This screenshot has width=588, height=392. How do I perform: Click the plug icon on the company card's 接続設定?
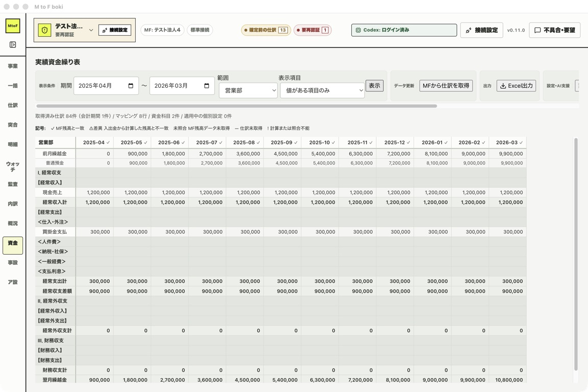105,30
